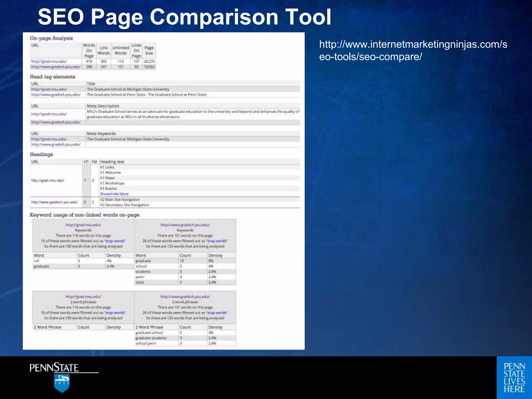This screenshot has width=532, height=399.
Task: Click "school" keyword in gradsch.psu.edu table
Action: pyautogui.click(x=141, y=266)
